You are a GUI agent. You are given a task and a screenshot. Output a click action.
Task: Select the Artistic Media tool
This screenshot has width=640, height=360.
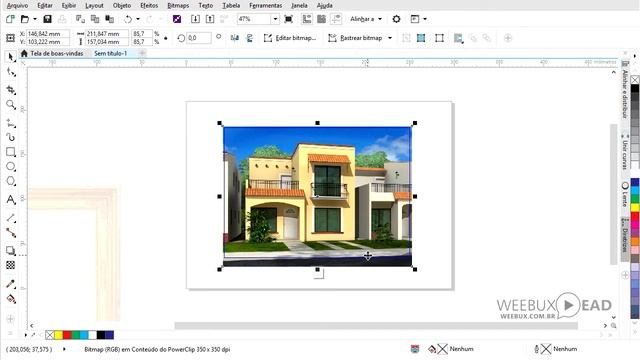pyautogui.click(x=11, y=137)
